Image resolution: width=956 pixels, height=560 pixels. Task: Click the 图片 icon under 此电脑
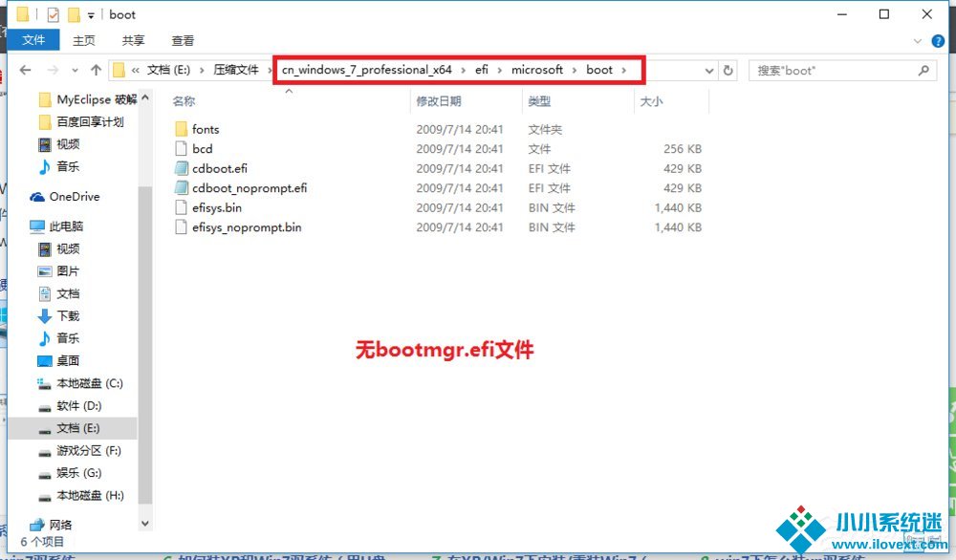(x=45, y=271)
